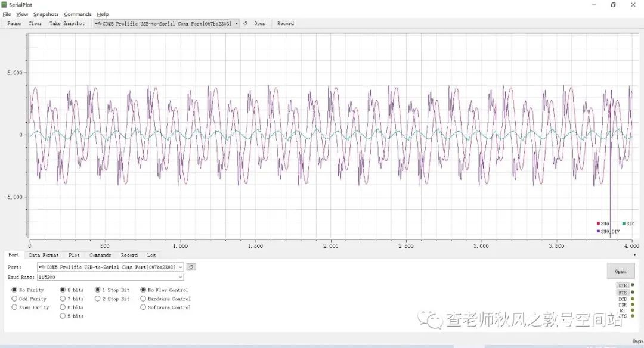This screenshot has height=348, width=644.
Task: Click the SU0_DIV purple color swatch
Action: 599,230
